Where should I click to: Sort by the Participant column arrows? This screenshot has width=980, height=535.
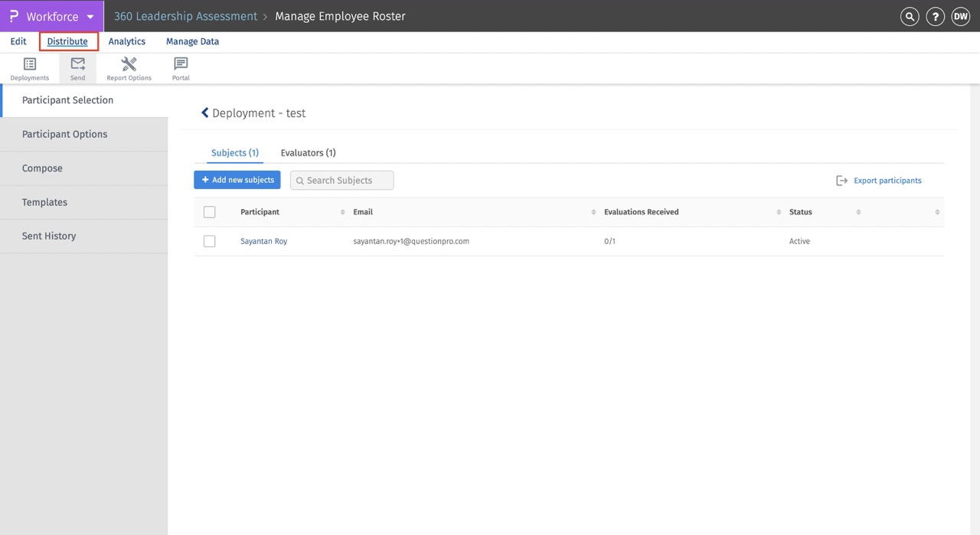coord(342,212)
